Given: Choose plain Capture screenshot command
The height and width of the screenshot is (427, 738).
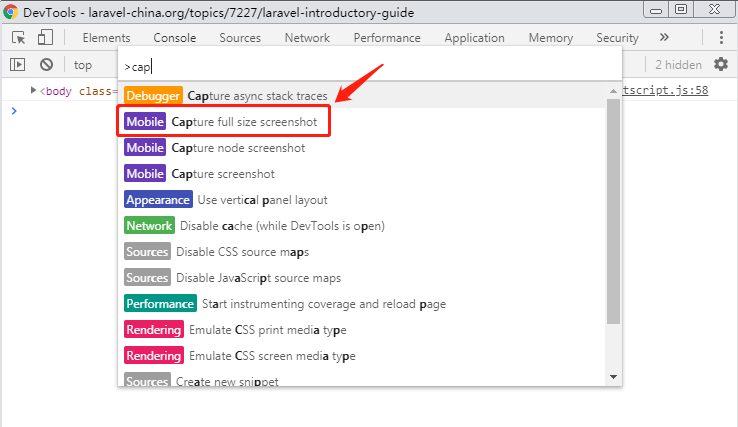Looking at the screenshot, I should (x=361, y=174).
